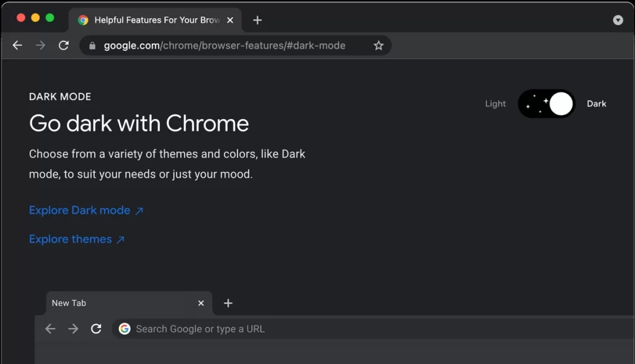The image size is (635, 364).
Task: Click the forward arrow in the embedded browser
Action: (73, 329)
